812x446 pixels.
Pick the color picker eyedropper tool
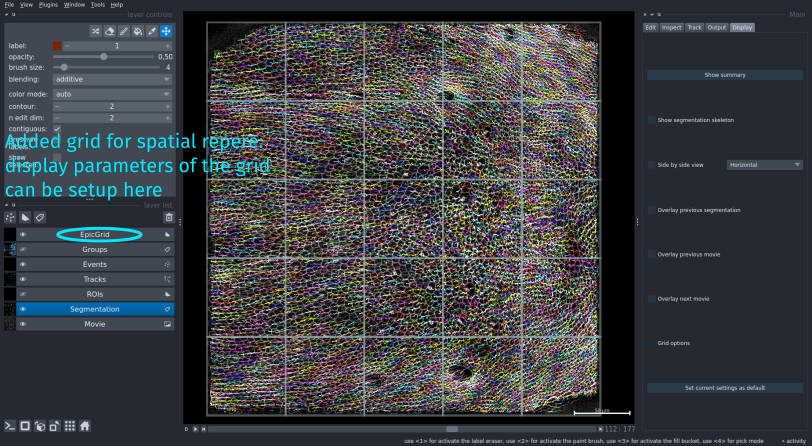[x=151, y=31]
